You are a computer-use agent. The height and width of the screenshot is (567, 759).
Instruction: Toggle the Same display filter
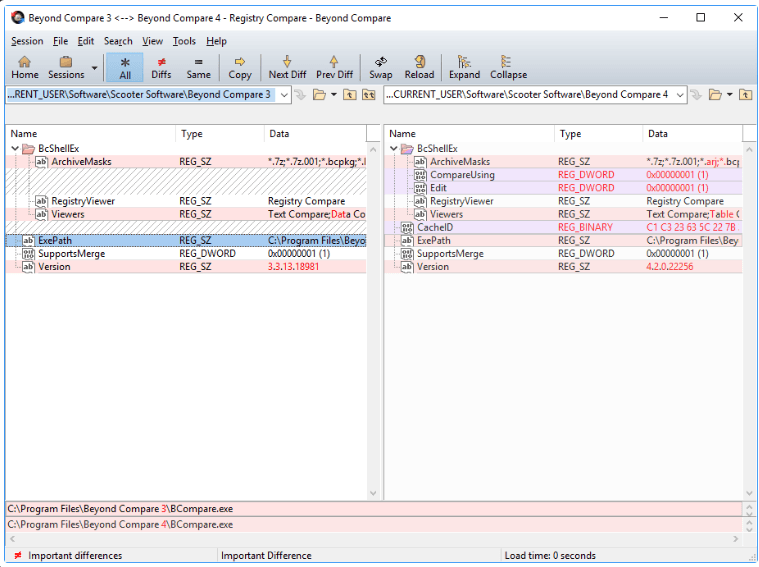coord(198,67)
